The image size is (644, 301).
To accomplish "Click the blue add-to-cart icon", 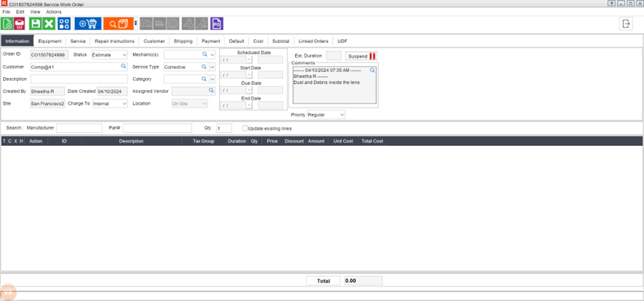I will click(x=88, y=23).
